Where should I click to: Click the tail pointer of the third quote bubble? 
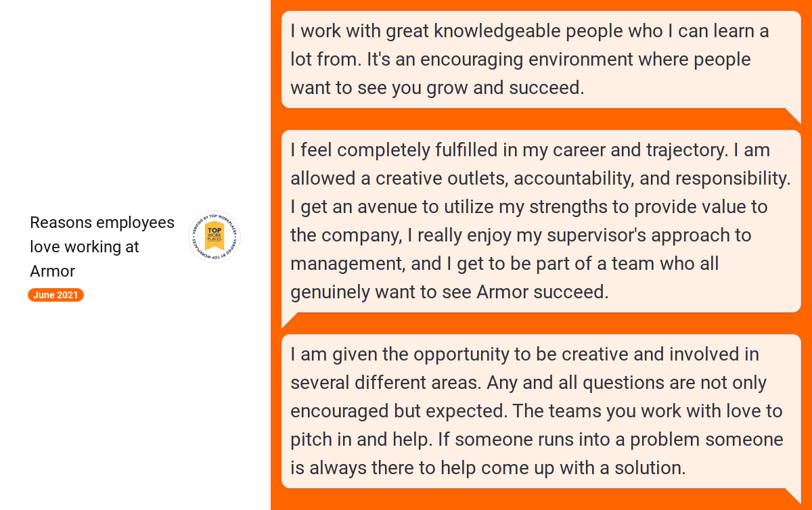tap(792, 496)
